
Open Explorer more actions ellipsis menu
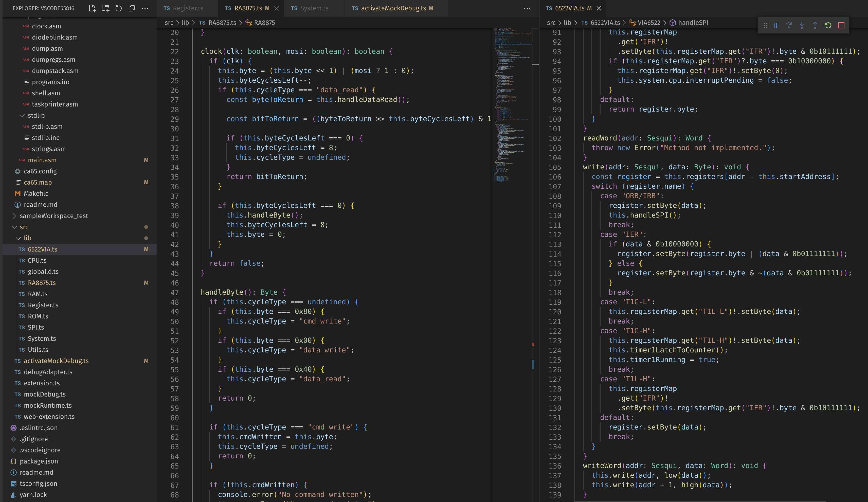click(145, 8)
